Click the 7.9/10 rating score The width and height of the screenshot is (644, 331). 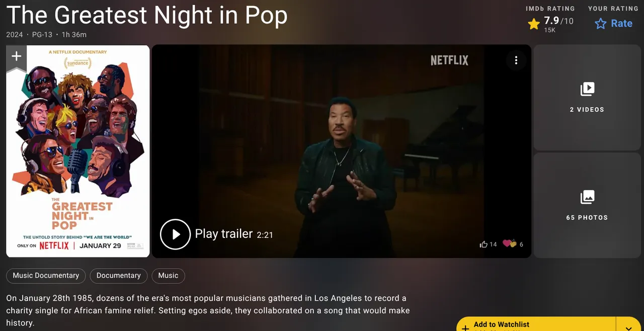[558, 21]
